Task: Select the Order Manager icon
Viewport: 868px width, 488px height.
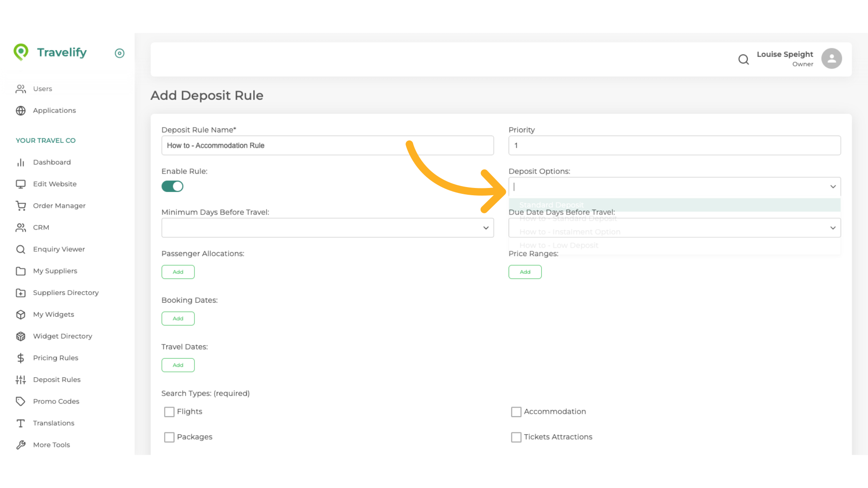Action: point(21,206)
